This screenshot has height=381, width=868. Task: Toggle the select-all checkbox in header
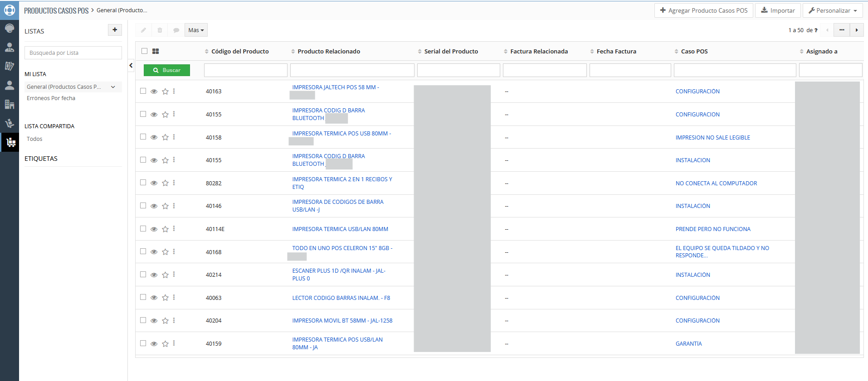tap(144, 51)
